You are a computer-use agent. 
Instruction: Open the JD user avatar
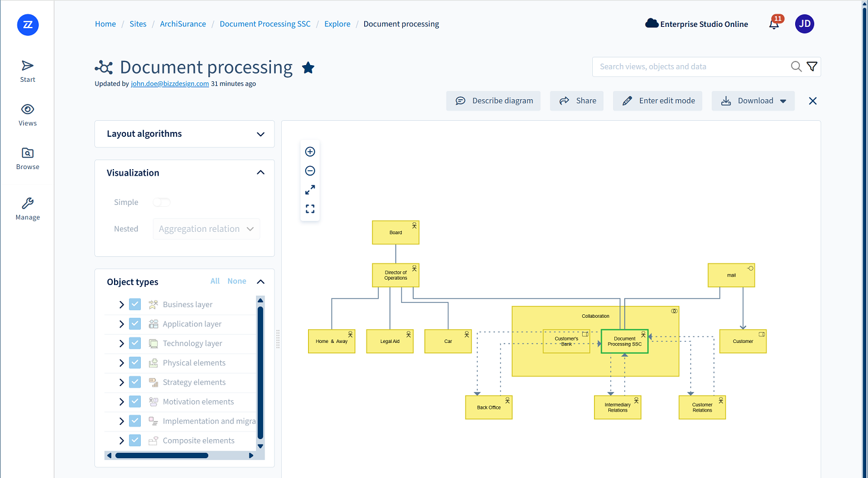[805, 24]
